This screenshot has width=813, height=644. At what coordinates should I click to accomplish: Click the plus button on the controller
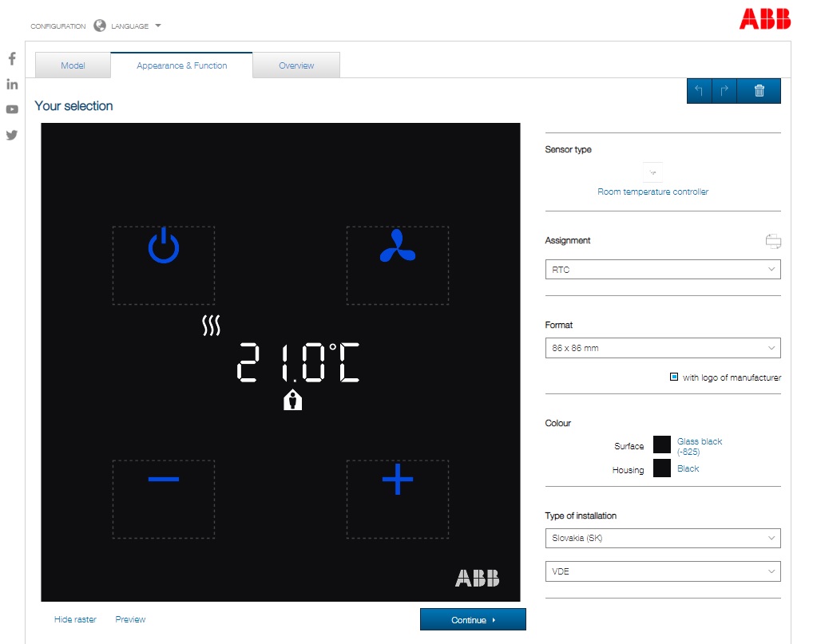coord(397,480)
